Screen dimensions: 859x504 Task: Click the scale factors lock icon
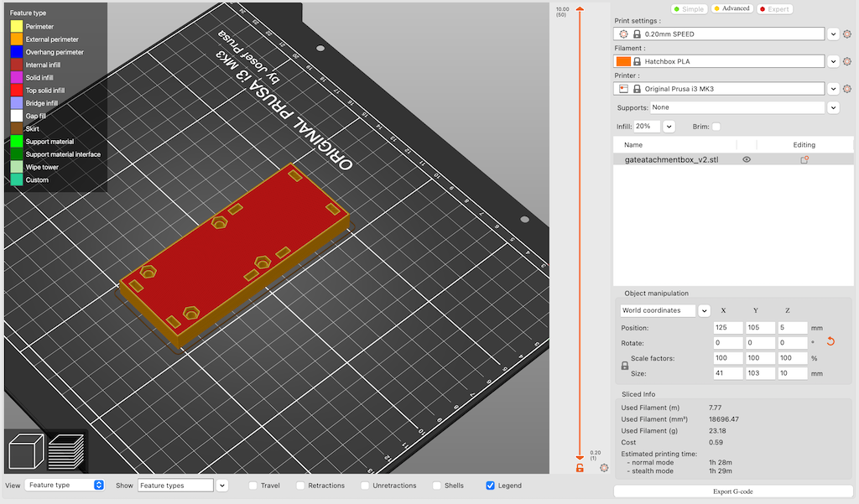(x=624, y=366)
